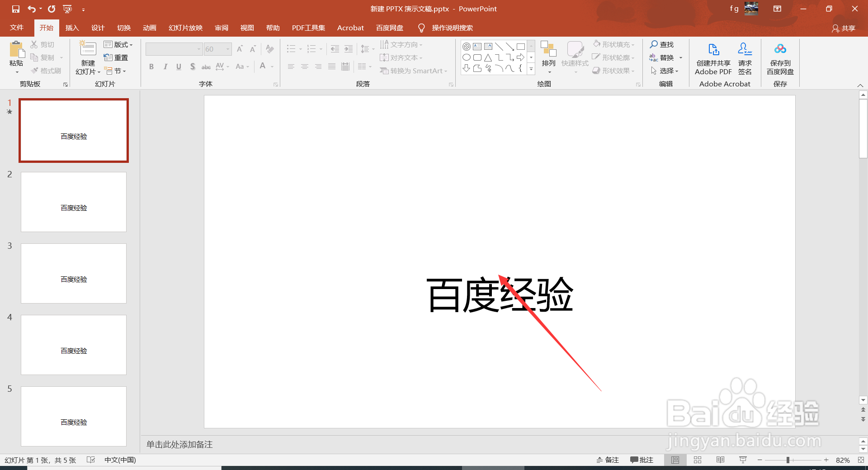Click the Cut (剪切) button
The height and width of the screenshot is (470, 868).
pyautogui.click(x=42, y=44)
